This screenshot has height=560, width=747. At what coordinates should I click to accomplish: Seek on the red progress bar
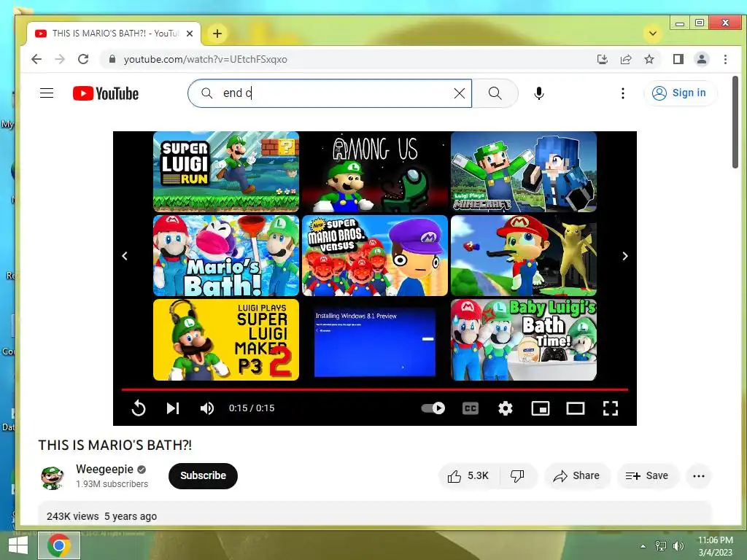(374, 389)
